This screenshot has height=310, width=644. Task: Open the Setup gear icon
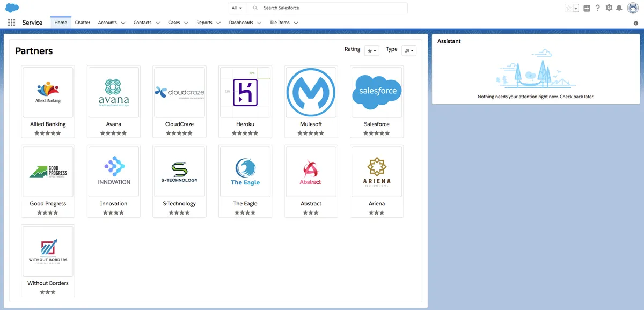pos(609,8)
